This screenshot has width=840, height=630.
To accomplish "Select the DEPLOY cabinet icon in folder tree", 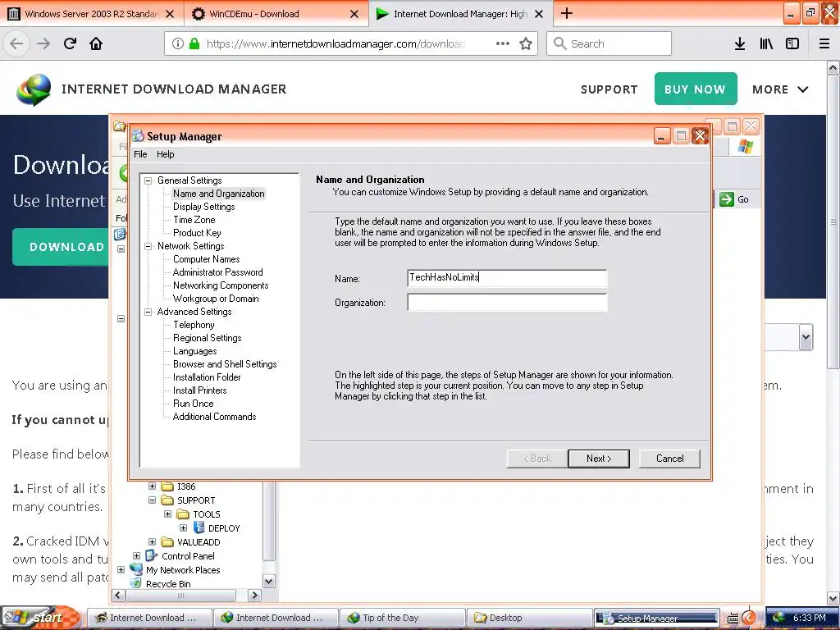I will click(x=199, y=527).
